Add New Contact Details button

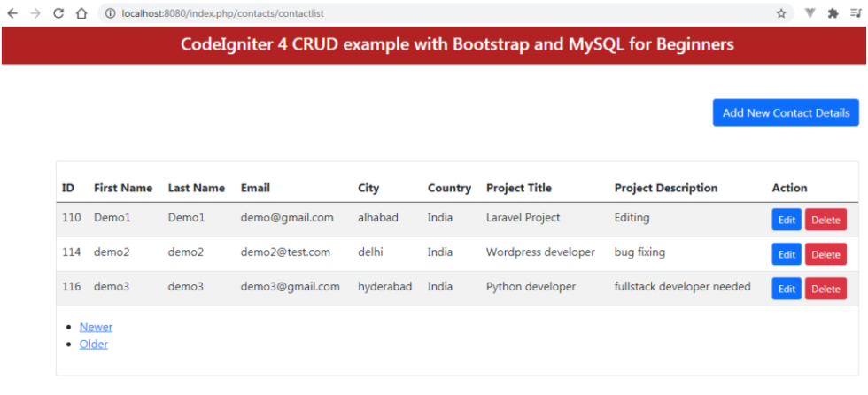[x=787, y=112]
